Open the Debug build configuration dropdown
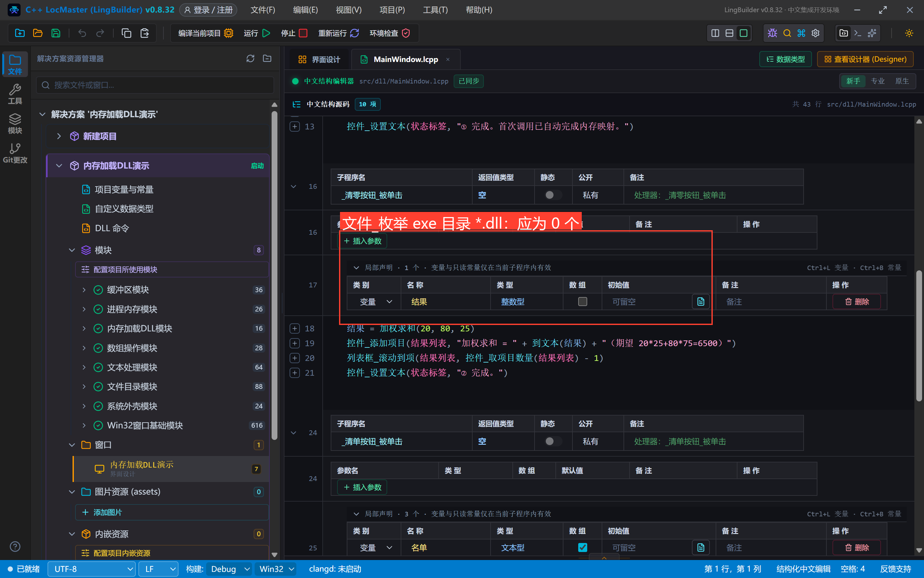 230,569
